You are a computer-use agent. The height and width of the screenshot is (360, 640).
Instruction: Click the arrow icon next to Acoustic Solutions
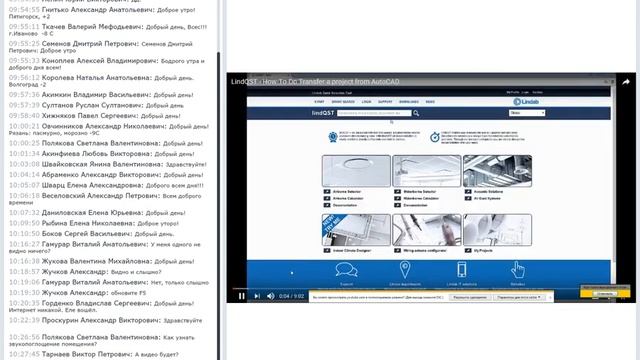click(x=468, y=191)
